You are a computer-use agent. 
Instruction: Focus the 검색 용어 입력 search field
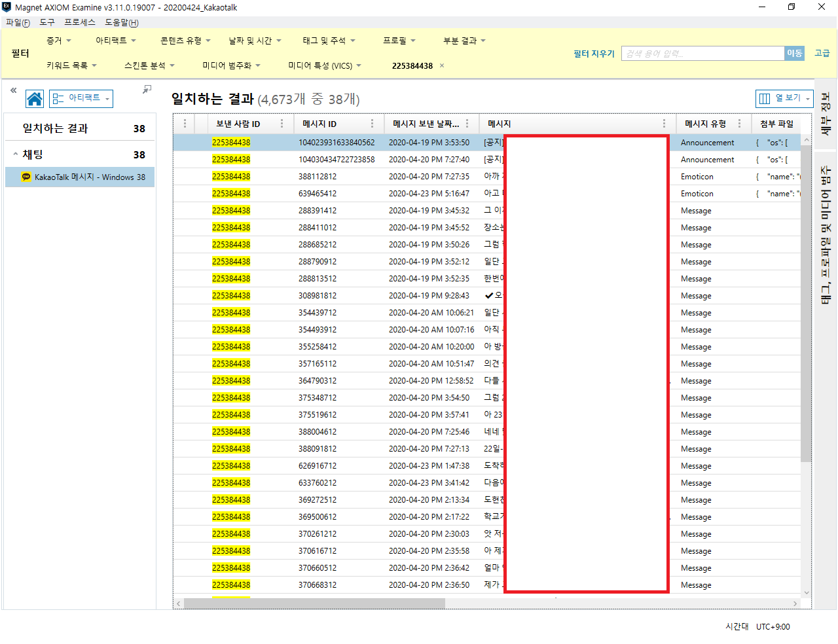(702, 53)
